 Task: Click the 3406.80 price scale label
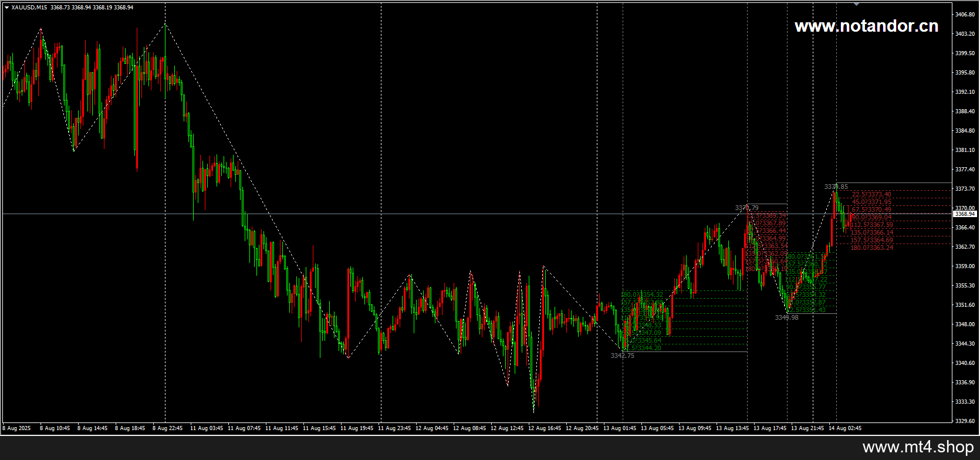(965, 14)
